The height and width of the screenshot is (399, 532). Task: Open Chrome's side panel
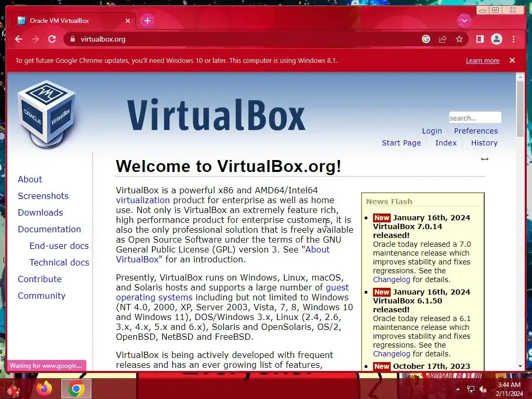[480, 39]
